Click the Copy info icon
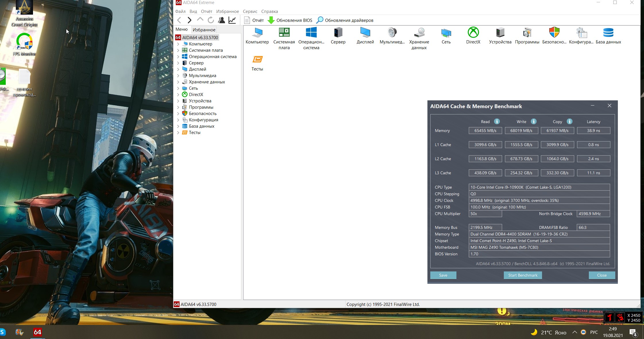 coord(569,121)
